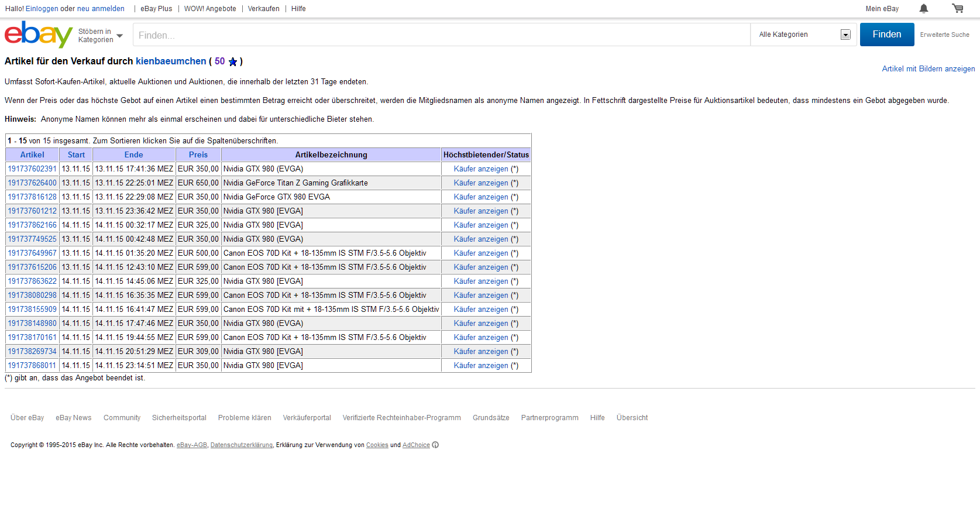Screen dimensions: 980x529
Task: Open item number 191738269734
Action: pyautogui.click(x=32, y=351)
